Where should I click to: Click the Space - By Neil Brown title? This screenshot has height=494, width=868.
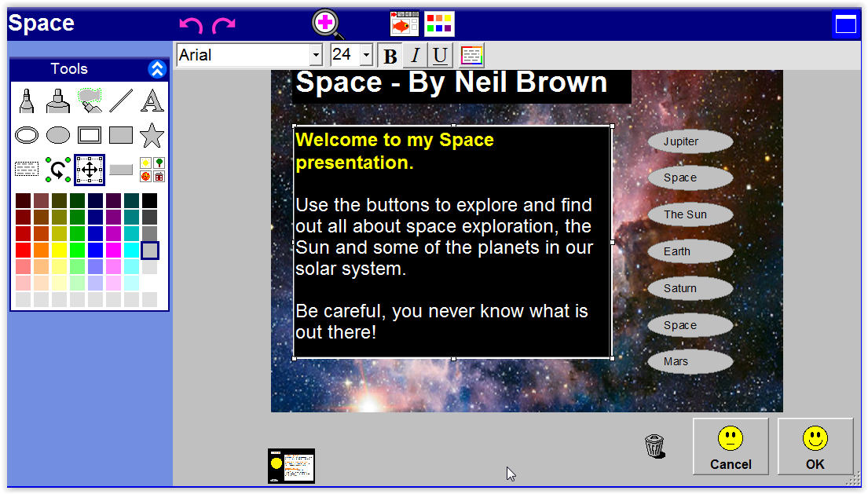[451, 83]
